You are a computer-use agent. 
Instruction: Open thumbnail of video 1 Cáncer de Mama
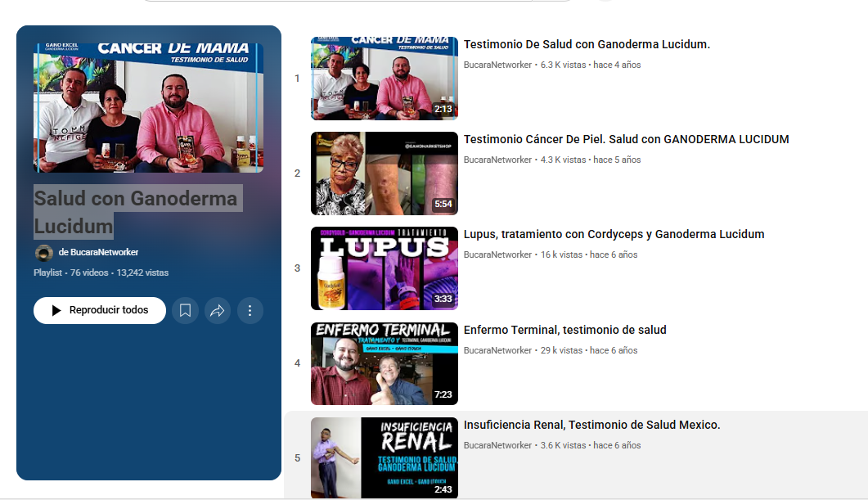[385, 78]
